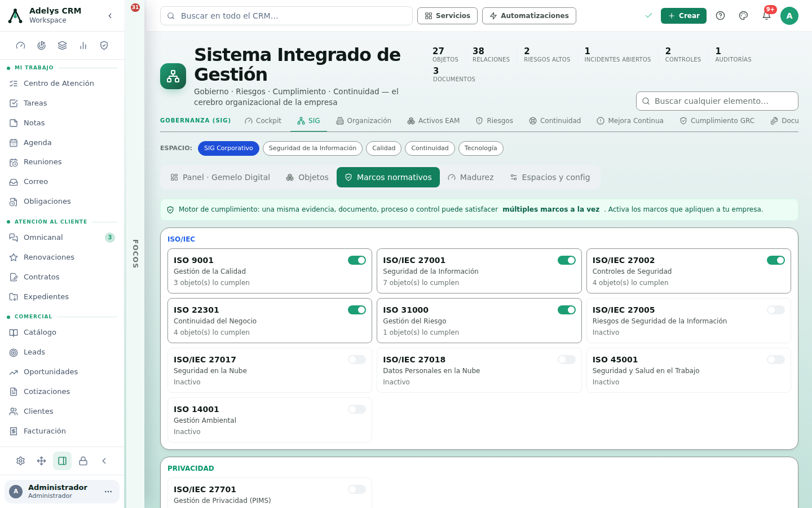
Task: Select the SIG Corporativo space chip
Action: pyautogui.click(x=228, y=148)
